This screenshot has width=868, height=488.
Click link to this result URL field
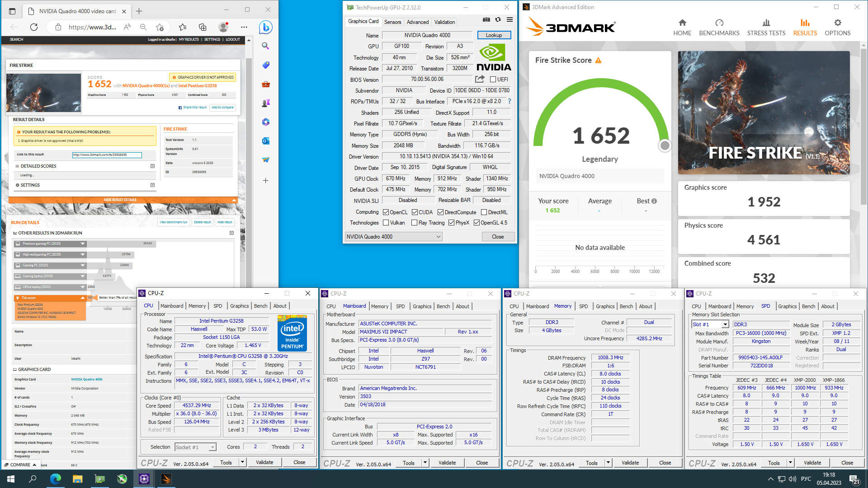coord(107,155)
